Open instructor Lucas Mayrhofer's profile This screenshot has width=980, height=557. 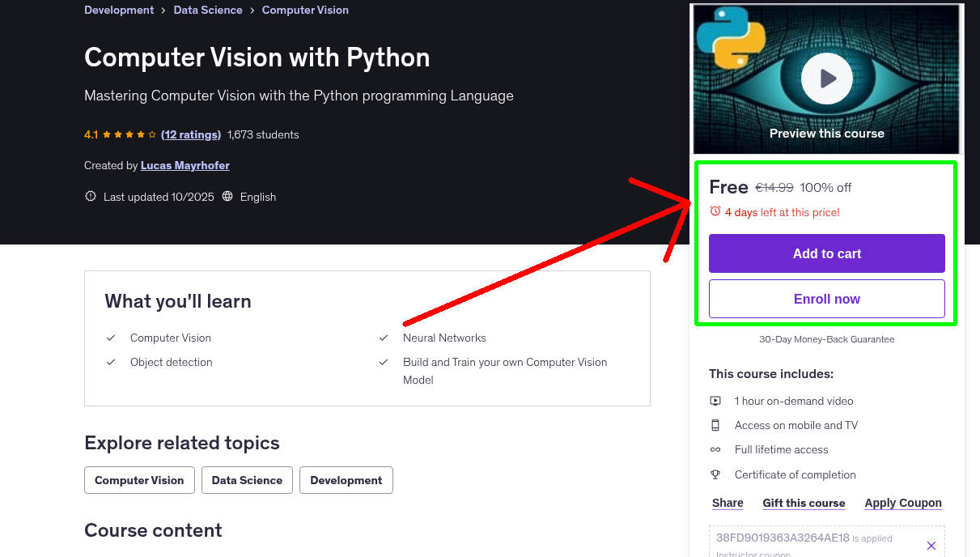click(x=185, y=165)
